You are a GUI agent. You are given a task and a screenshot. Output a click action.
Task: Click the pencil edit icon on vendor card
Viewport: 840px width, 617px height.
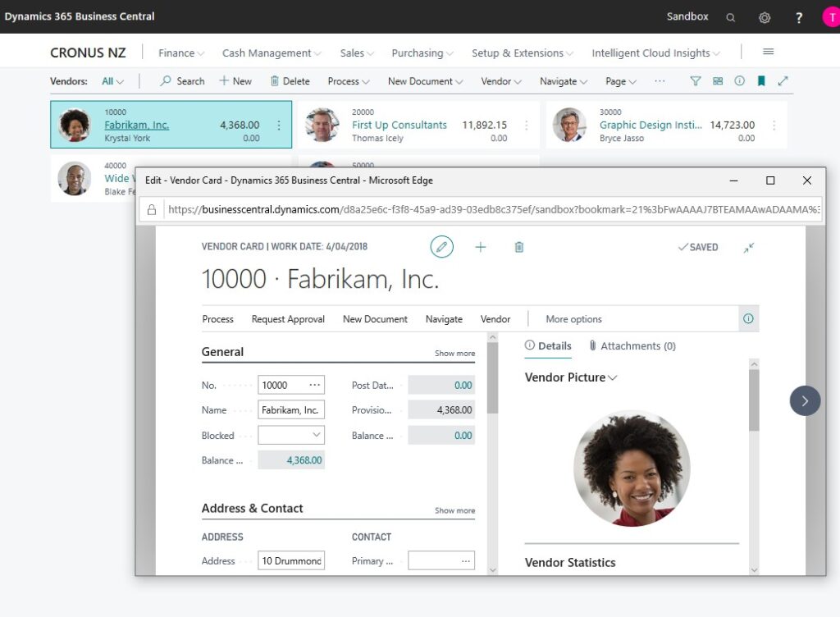click(441, 247)
